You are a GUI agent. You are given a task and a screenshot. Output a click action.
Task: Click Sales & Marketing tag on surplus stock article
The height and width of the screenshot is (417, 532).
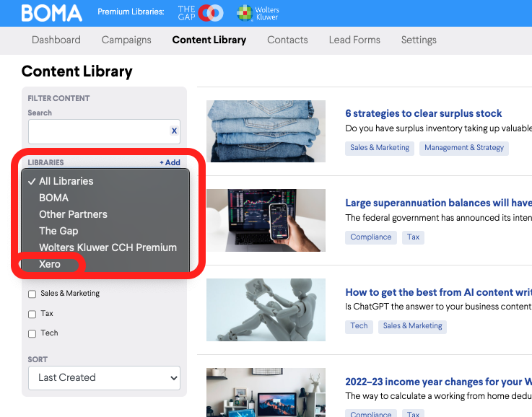[379, 148]
